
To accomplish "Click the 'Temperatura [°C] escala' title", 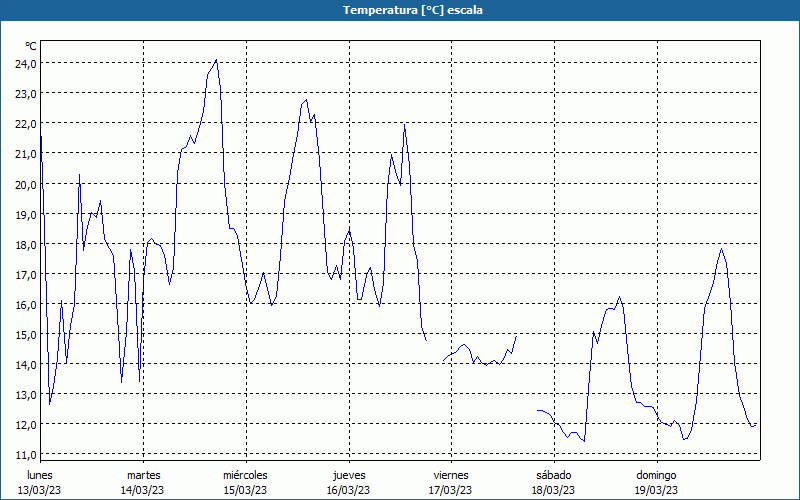I will pyautogui.click(x=413, y=10).
